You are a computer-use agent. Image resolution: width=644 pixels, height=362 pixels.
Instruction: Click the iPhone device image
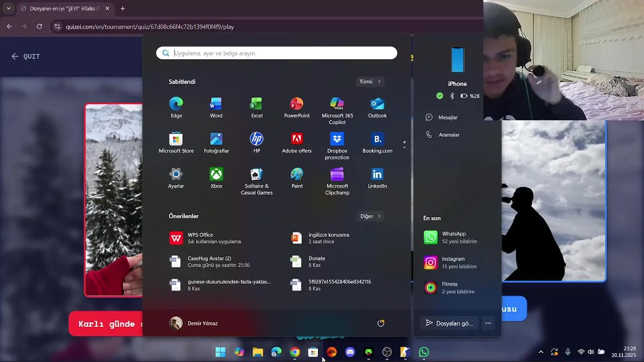[x=457, y=60]
